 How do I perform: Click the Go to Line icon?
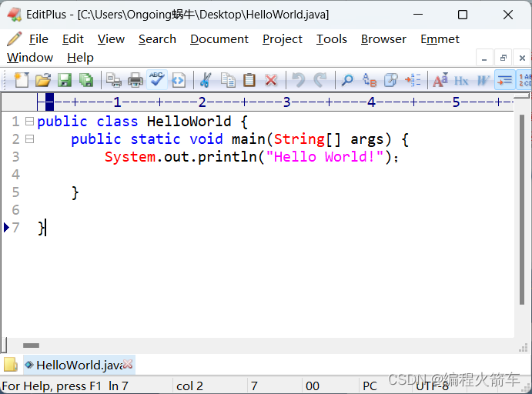click(x=413, y=80)
